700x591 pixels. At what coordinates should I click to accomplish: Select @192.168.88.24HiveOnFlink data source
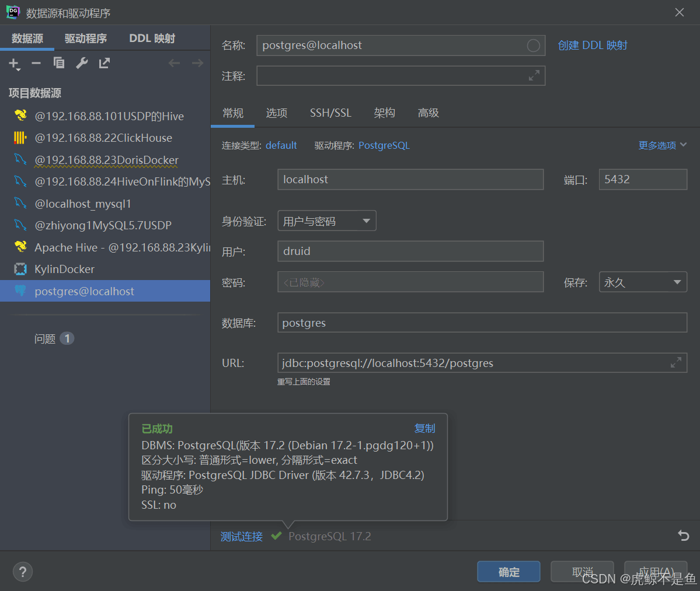105,181
